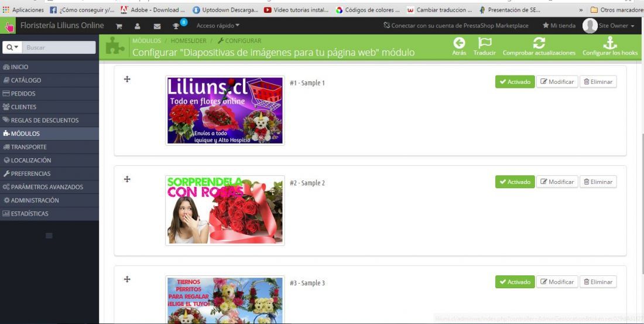Open Presentación de SE bookmark
Screen dimensions: 644x324
click(510, 10)
